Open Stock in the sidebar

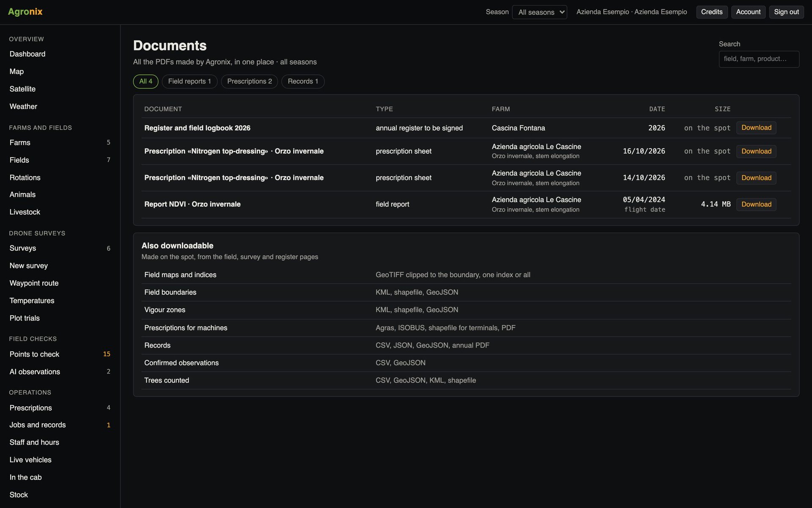[60, 495]
